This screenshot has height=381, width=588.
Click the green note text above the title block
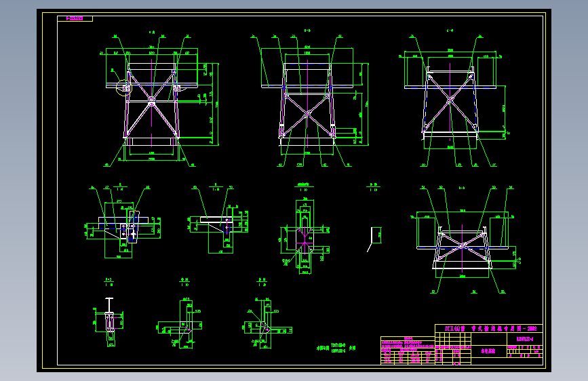336,348
